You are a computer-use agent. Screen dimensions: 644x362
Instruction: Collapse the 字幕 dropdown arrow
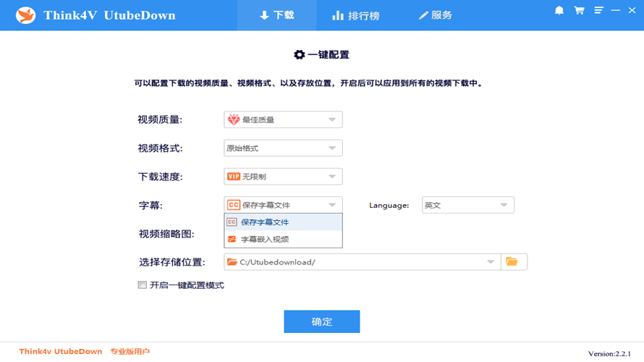tap(332, 205)
